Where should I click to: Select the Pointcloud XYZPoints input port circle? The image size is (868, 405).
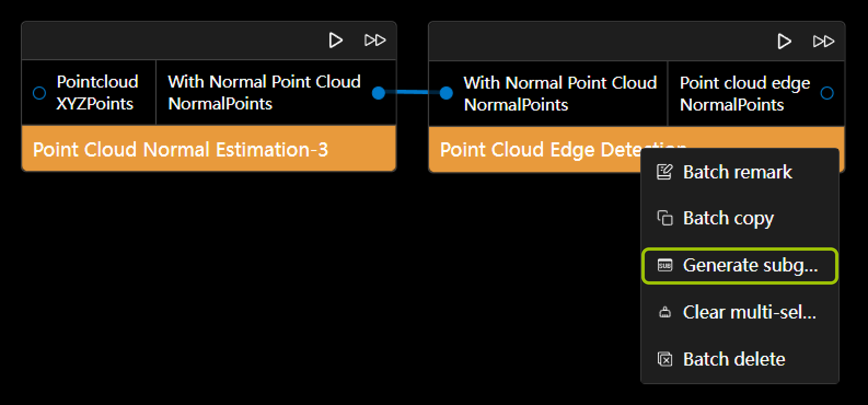tap(39, 93)
